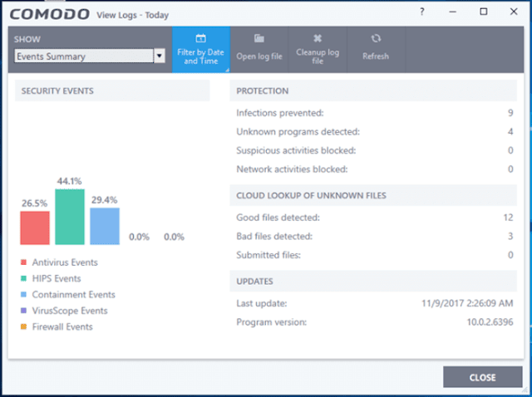The image size is (532, 397).
Task: Click the Network activities blocked label
Action: (292, 169)
